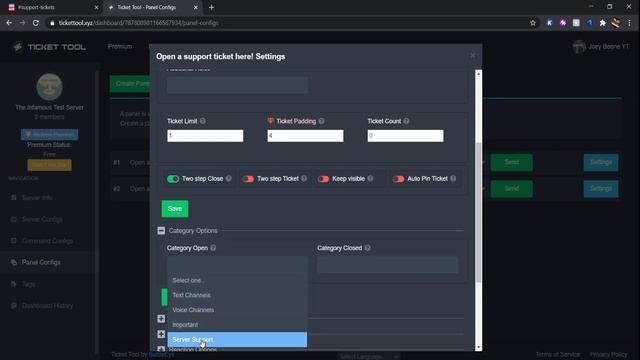Click the Joey Beene YT user avatar
Viewport: 640px width, 360px height.
tap(579, 47)
